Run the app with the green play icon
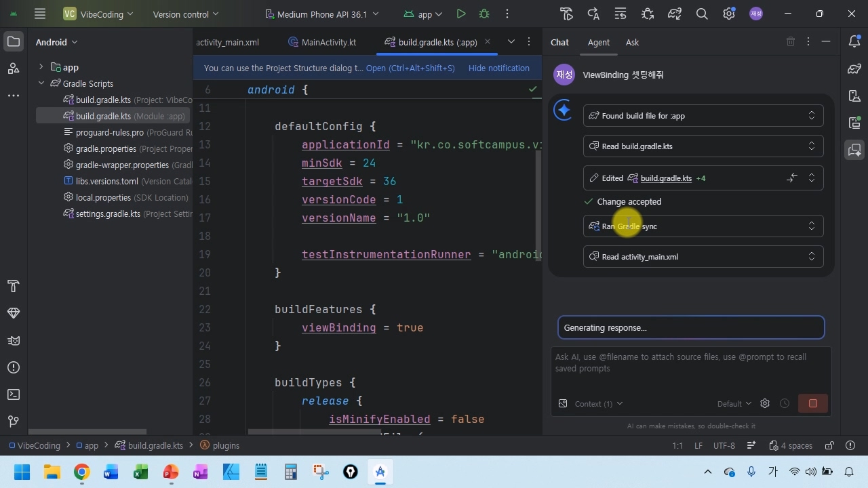Screen dimensions: 868x488 pyautogui.click(x=461, y=14)
